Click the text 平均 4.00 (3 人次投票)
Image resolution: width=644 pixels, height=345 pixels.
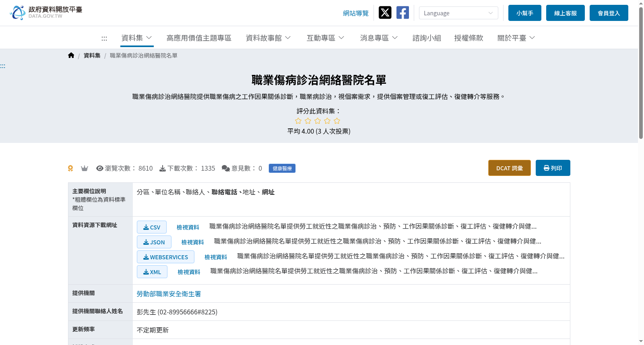[x=319, y=131]
